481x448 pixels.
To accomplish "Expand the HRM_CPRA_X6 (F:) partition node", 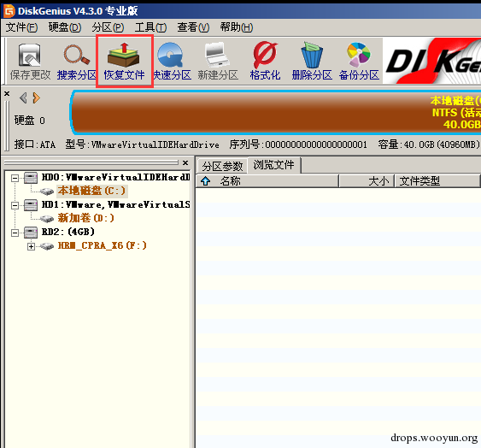I will pyautogui.click(x=31, y=246).
